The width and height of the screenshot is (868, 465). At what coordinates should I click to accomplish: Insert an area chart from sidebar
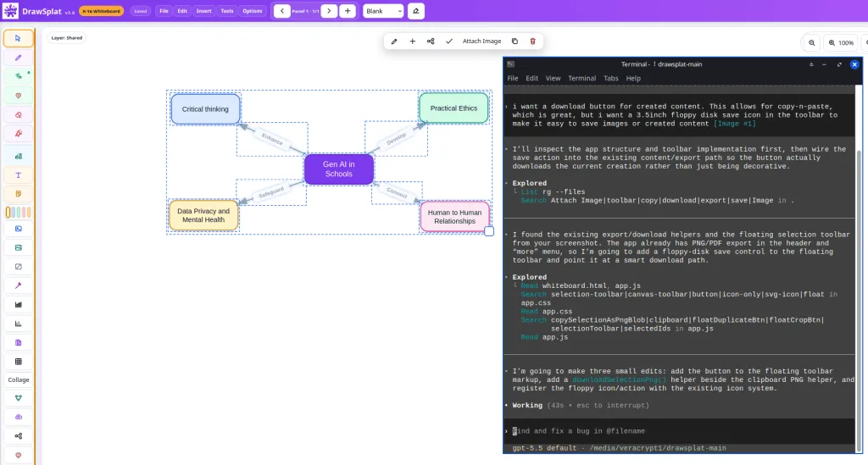coord(19,305)
